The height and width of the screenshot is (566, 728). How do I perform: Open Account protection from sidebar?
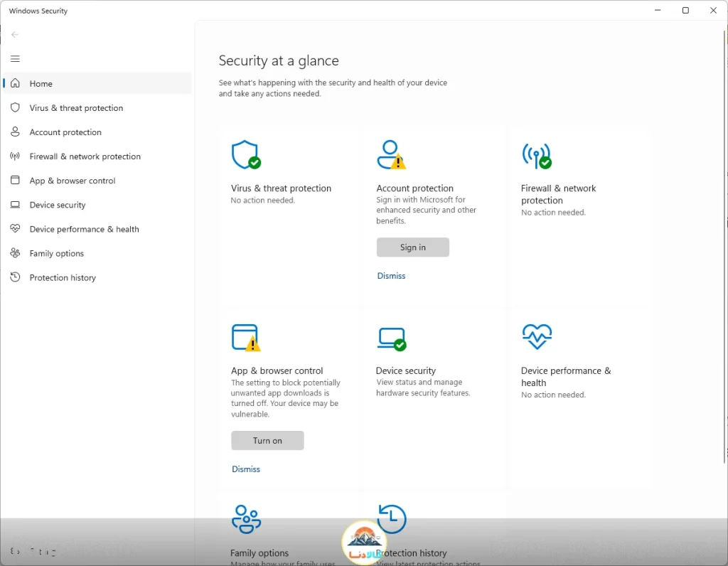point(97,132)
